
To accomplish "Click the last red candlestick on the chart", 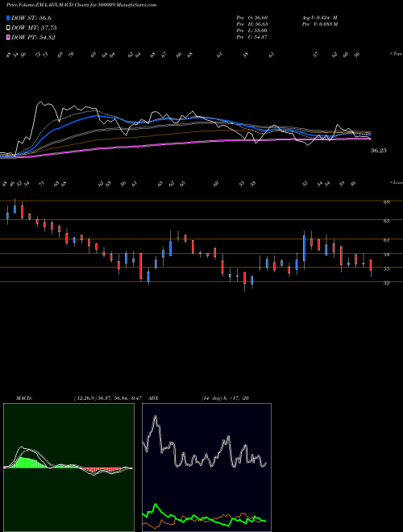I will click(x=371, y=265).
